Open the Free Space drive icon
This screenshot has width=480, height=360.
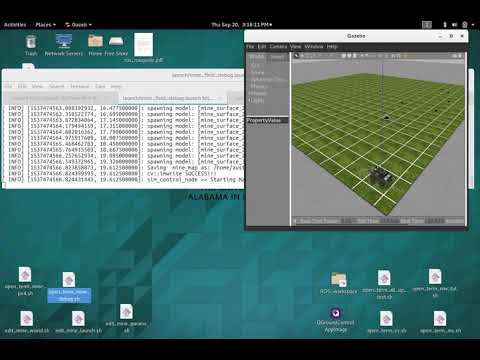coord(116,45)
